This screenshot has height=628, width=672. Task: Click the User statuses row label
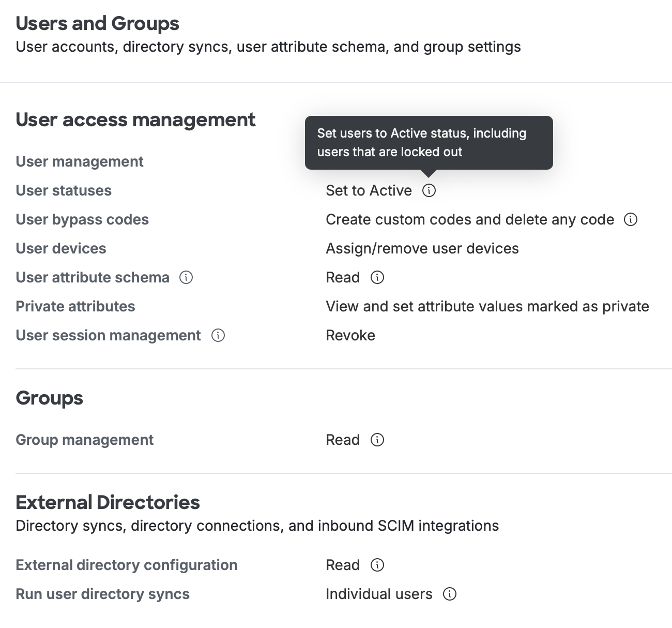64,190
